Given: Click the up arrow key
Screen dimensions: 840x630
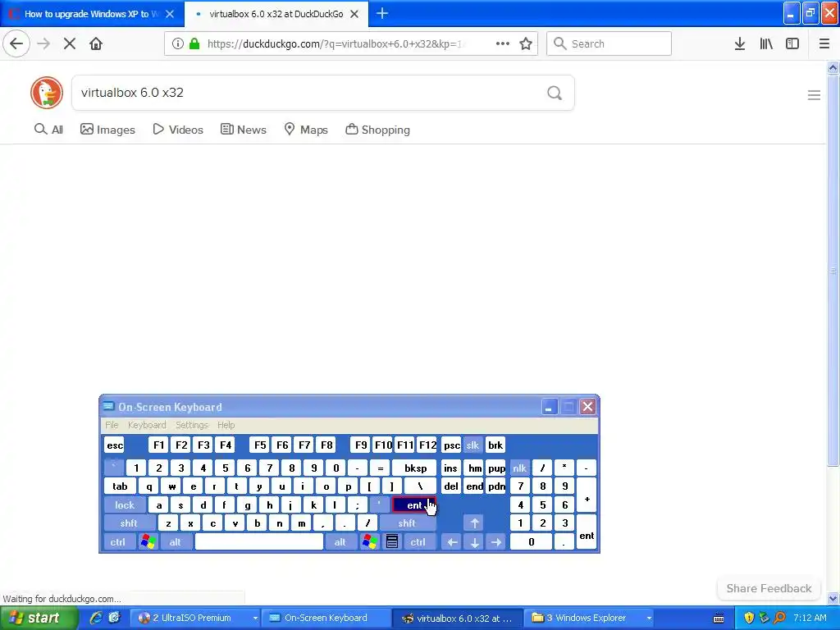Looking at the screenshot, I should tap(474, 523).
